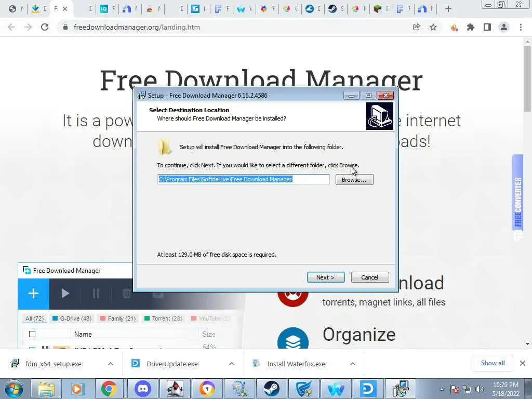Click the address bar URL
This screenshot has width=532, height=399.
tap(137, 27)
